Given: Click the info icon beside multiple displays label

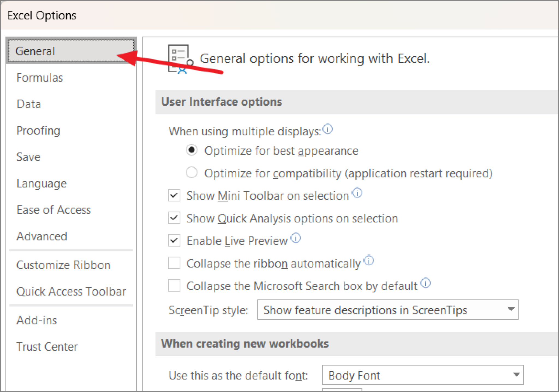Looking at the screenshot, I should (328, 129).
